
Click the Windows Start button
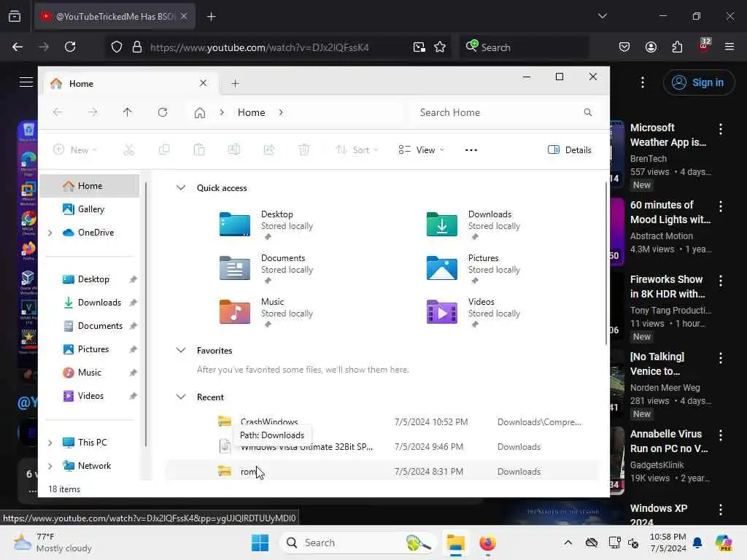[260, 542]
